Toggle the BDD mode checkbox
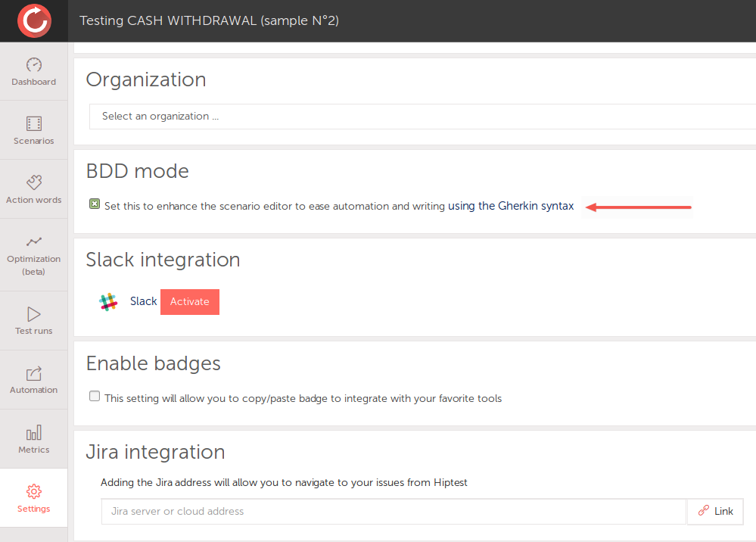This screenshot has height=542, width=756. pyautogui.click(x=95, y=204)
